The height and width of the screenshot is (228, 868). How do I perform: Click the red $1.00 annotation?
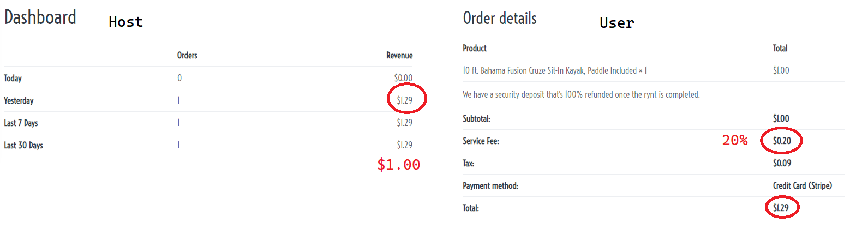click(399, 165)
